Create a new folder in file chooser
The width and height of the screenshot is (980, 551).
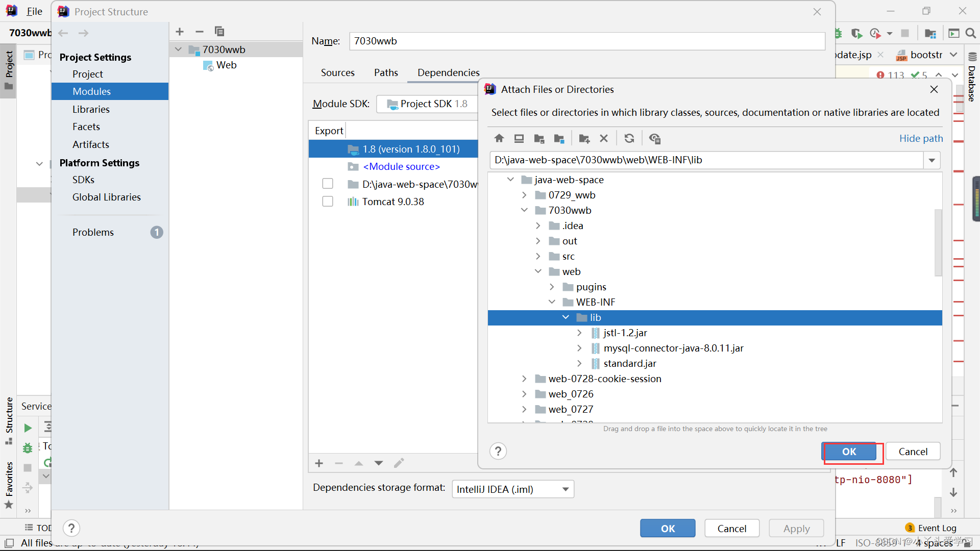pyautogui.click(x=584, y=138)
